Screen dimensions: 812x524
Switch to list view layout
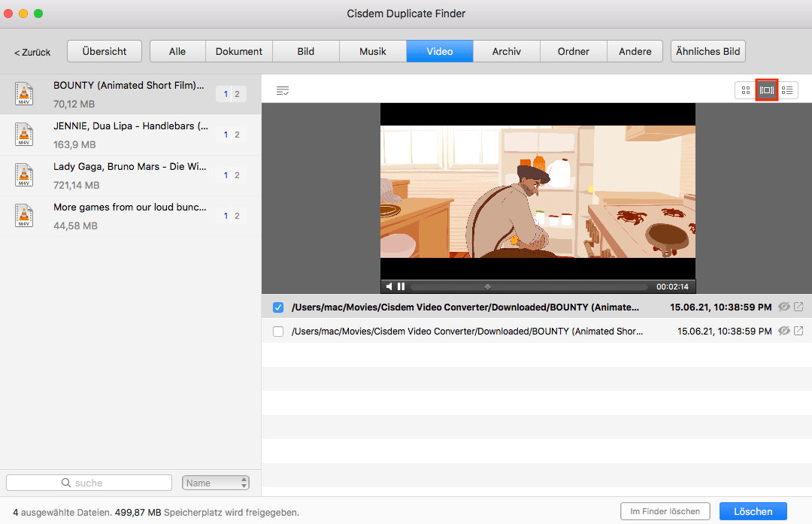click(788, 89)
